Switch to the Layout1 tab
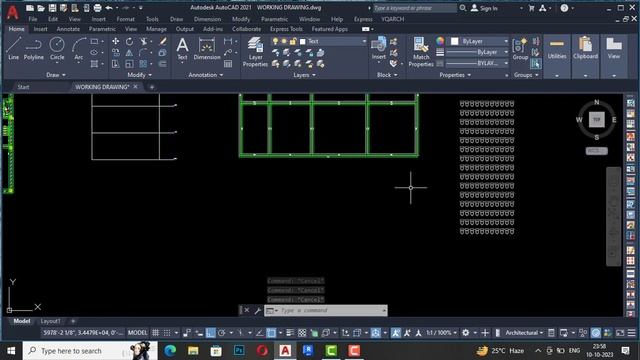This screenshot has height=360, width=640. tap(51, 321)
